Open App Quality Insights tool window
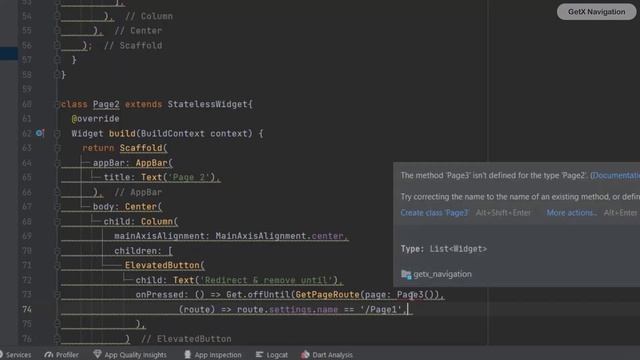640x360 pixels. pos(130,355)
